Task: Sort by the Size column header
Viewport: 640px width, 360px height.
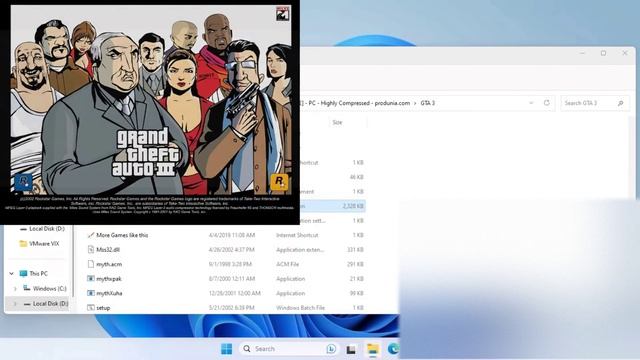Action: pos(338,122)
